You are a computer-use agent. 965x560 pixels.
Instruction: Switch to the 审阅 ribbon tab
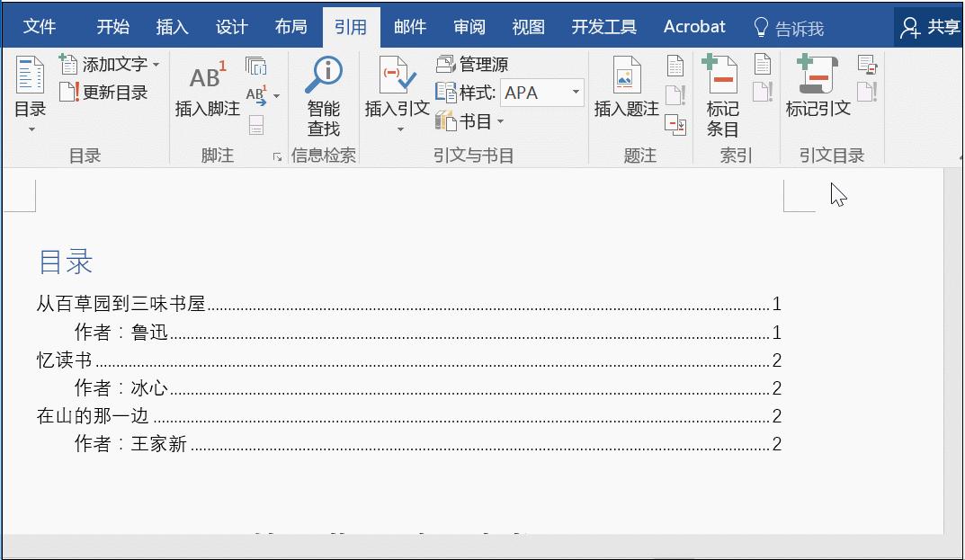pyautogui.click(x=469, y=27)
